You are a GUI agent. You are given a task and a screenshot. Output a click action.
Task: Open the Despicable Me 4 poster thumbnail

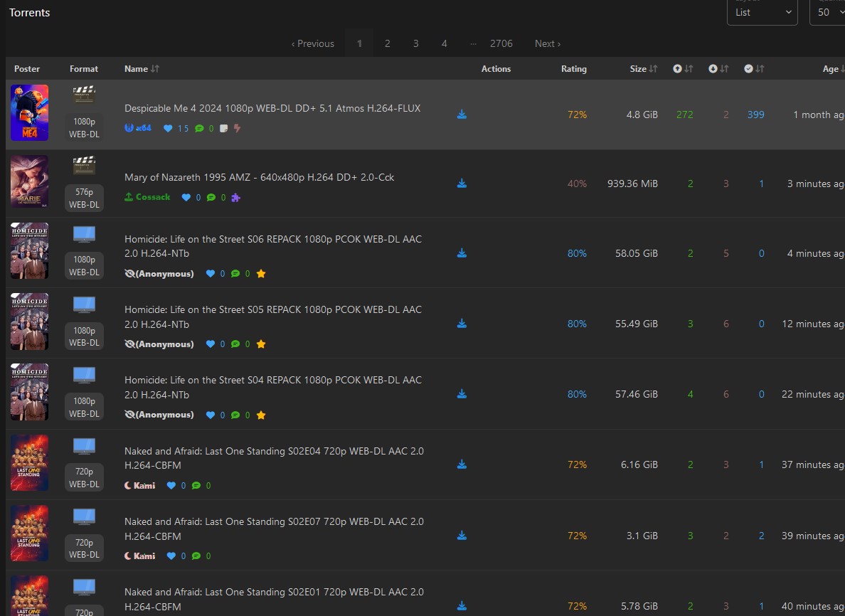click(x=30, y=112)
